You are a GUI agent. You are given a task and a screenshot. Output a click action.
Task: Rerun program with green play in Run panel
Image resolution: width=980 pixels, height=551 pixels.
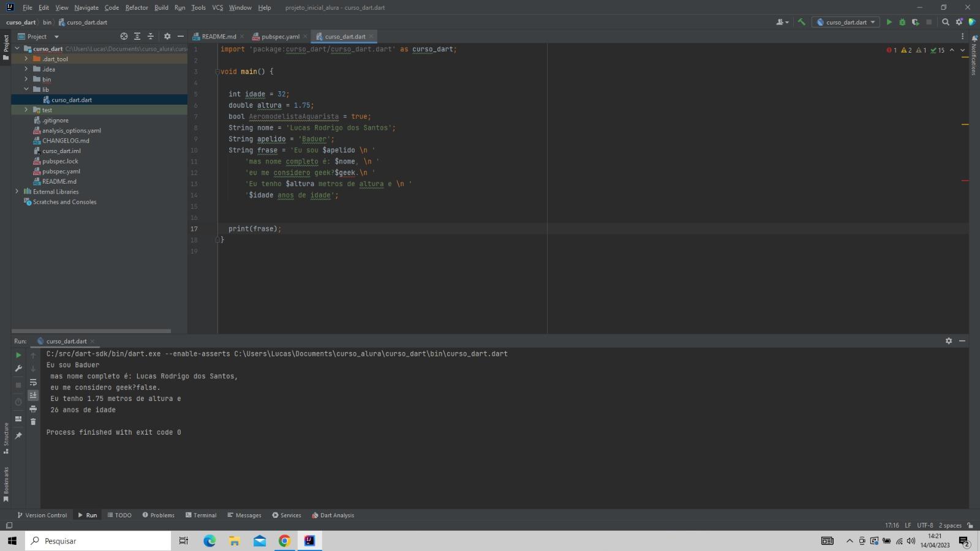click(18, 355)
